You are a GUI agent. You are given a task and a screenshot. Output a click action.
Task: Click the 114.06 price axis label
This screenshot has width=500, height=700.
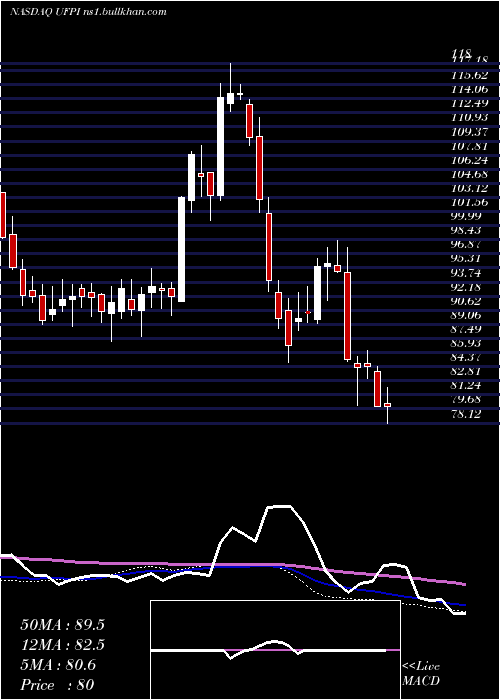(469, 89)
